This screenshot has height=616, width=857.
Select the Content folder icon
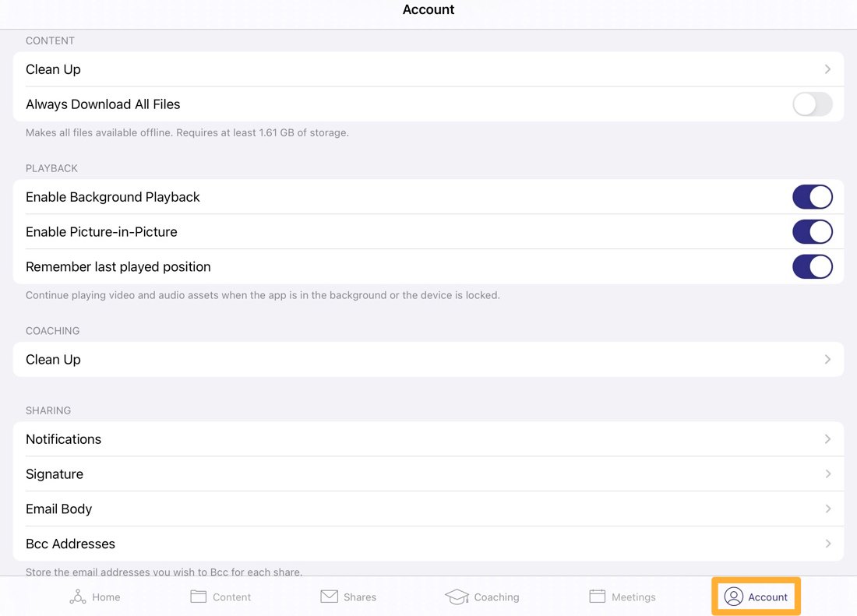point(198,597)
